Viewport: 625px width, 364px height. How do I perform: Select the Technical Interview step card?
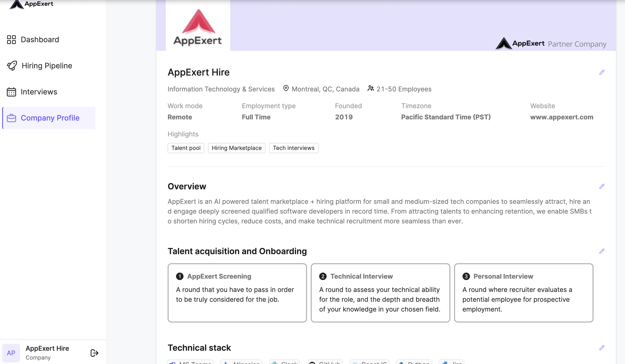coord(381,293)
